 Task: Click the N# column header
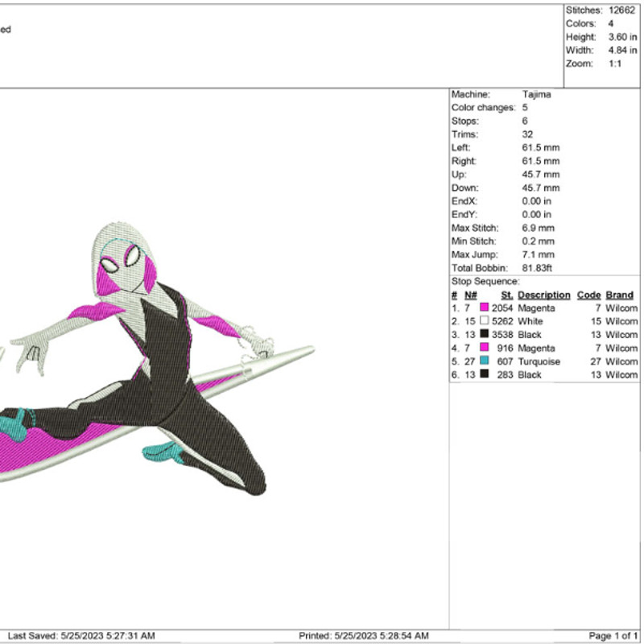(470, 295)
